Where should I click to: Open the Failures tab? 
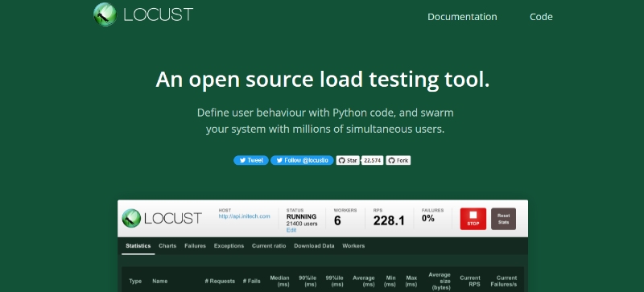tap(195, 245)
